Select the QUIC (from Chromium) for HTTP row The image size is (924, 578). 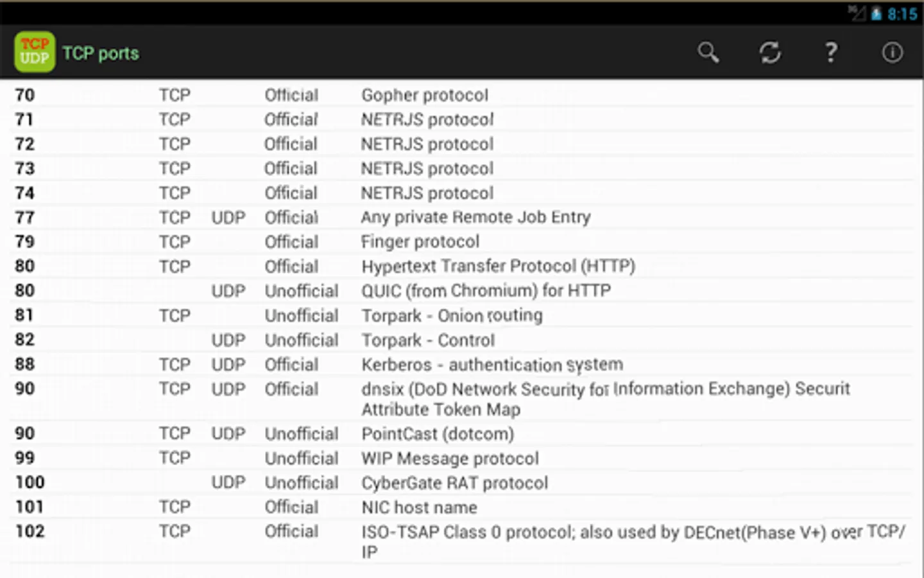[486, 290]
